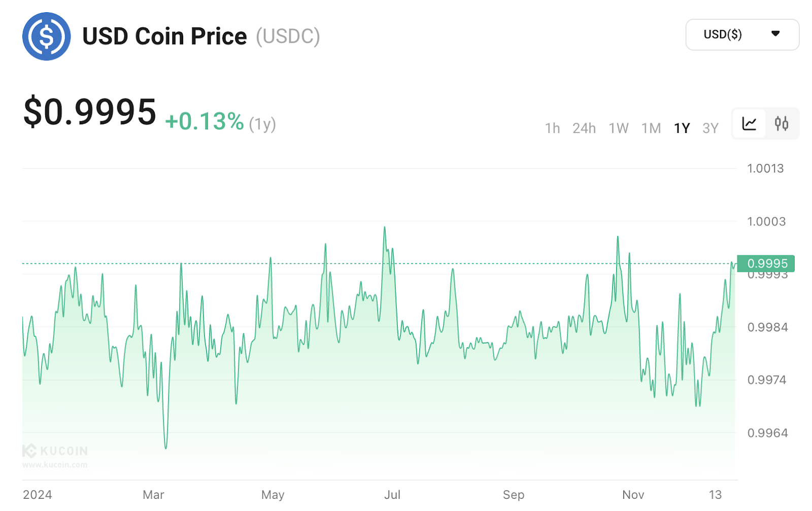The image size is (812, 511).
Task: Click the dropdown arrow beside USD($)
Action: point(775,34)
